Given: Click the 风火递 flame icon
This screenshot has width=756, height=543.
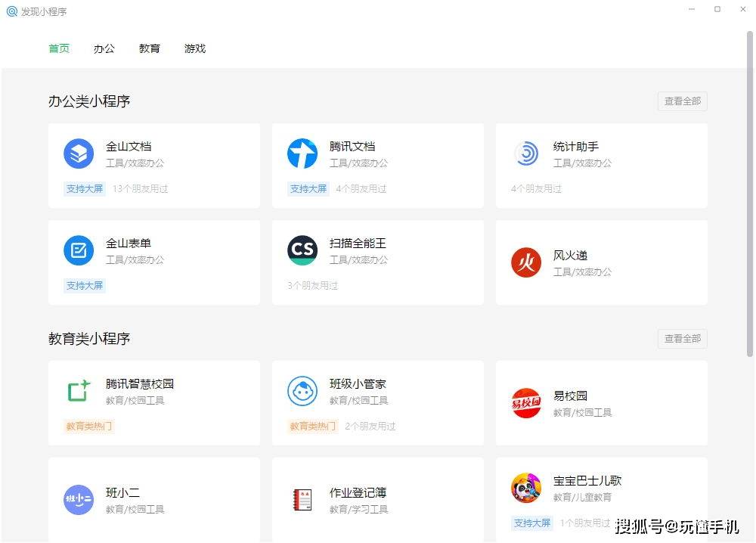Looking at the screenshot, I should (525, 262).
